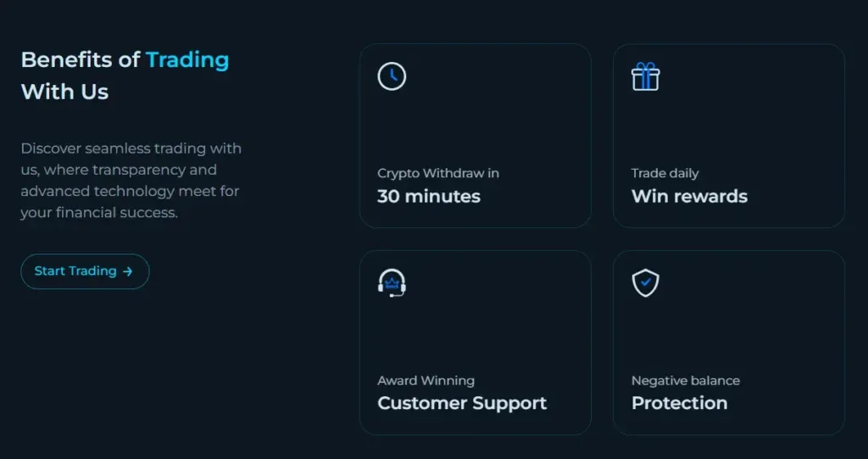Click the "Discover seamless trading with" line
Screen dimensions: 868x459
131,148
